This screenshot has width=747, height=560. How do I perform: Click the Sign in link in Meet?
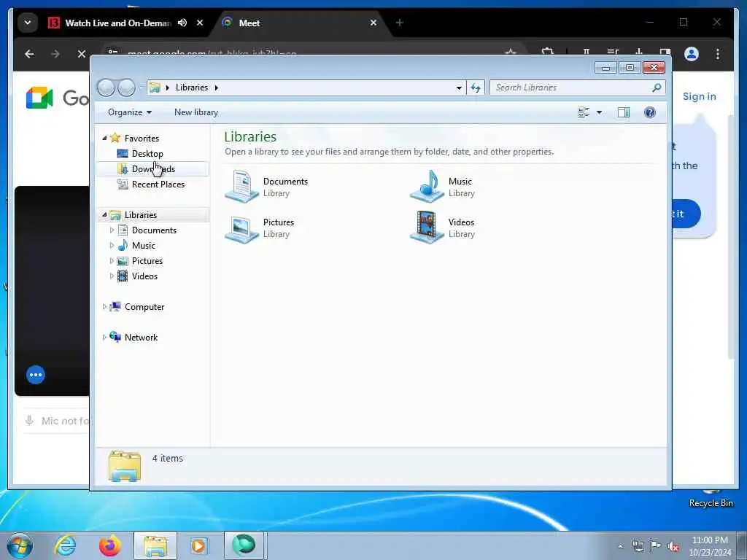coord(699,97)
